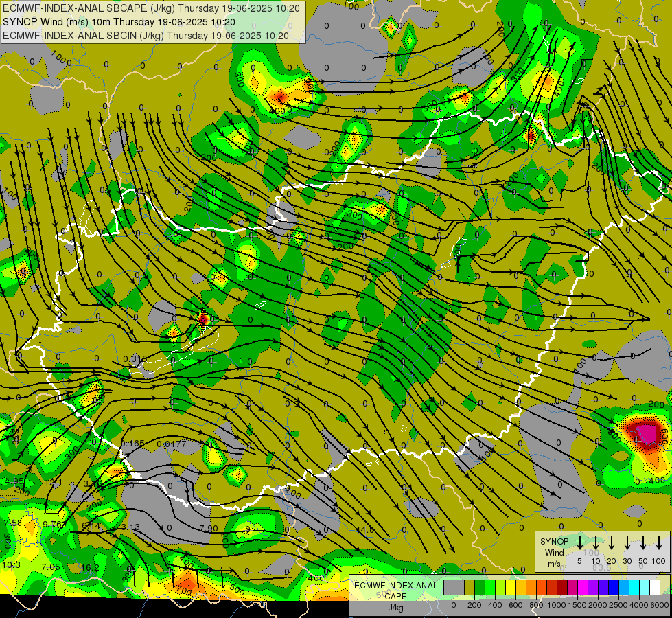Click the 1000 tick on CAPE scale

(x=557, y=605)
